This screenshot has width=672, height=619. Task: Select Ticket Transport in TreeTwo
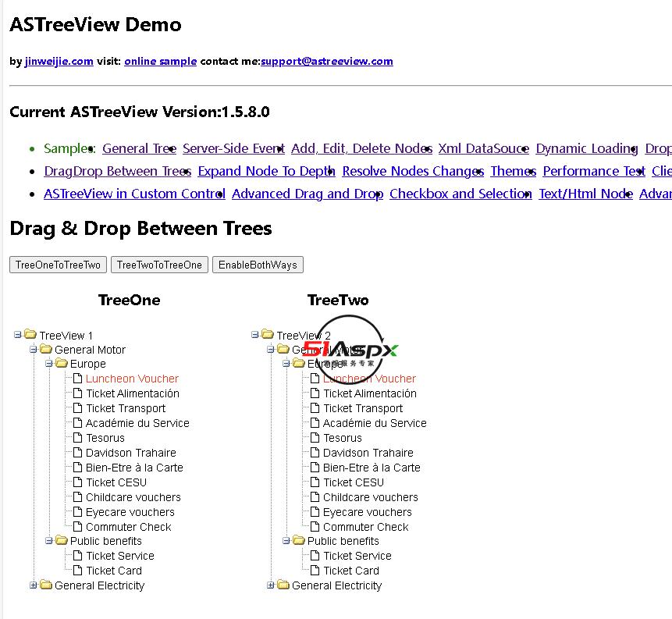(363, 408)
